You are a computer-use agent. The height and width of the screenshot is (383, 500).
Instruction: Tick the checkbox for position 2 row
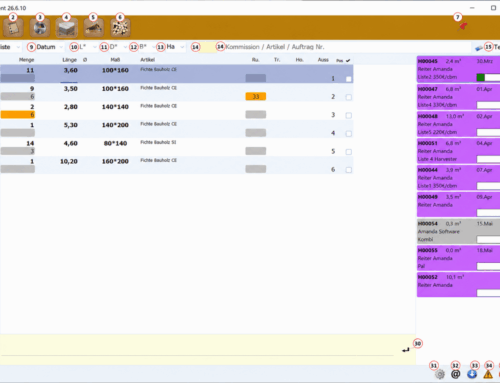pos(348,97)
